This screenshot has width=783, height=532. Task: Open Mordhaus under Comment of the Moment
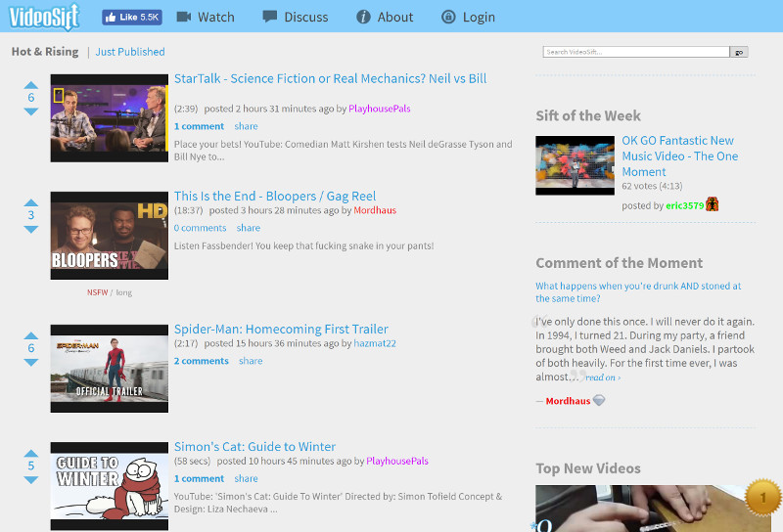[x=568, y=401]
